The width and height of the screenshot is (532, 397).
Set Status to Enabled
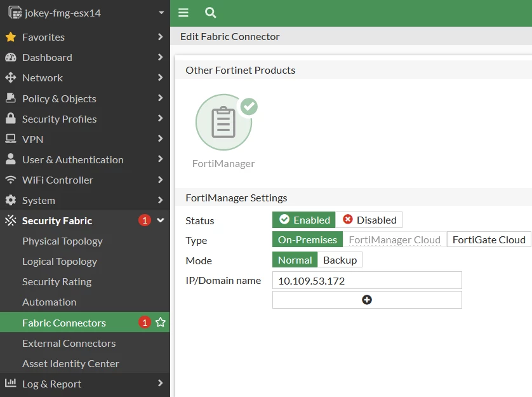[x=304, y=220]
